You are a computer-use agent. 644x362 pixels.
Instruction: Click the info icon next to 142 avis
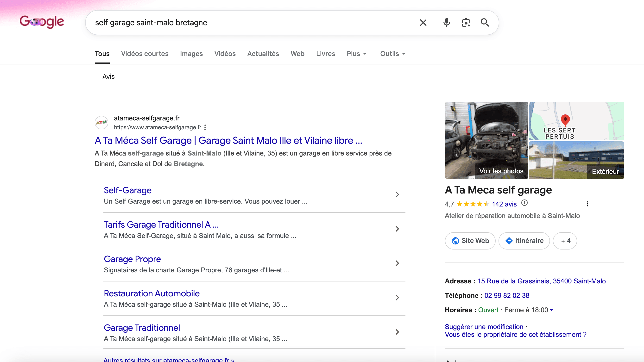pos(524,203)
